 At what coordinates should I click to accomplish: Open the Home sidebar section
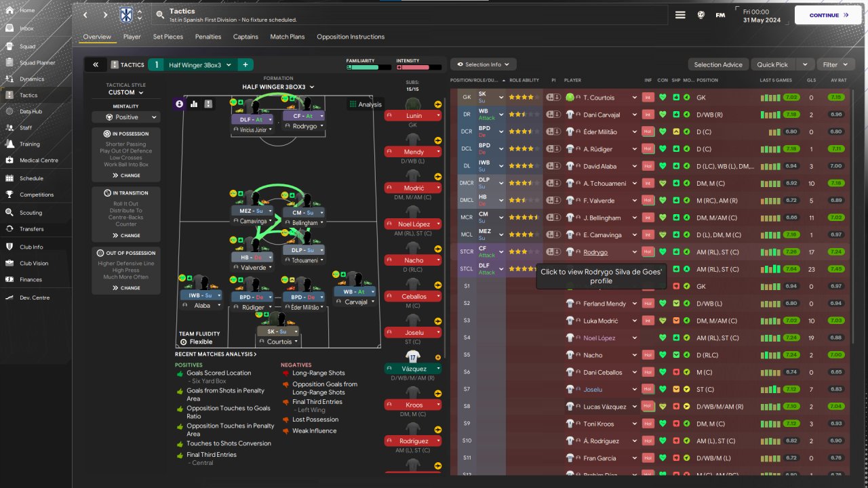(x=27, y=10)
